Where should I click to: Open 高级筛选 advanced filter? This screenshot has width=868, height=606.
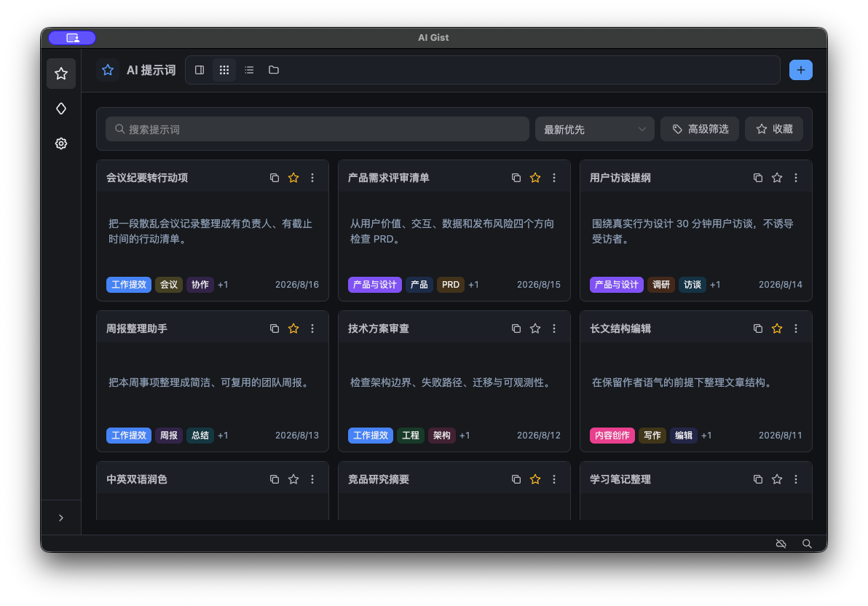click(x=700, y=129)
